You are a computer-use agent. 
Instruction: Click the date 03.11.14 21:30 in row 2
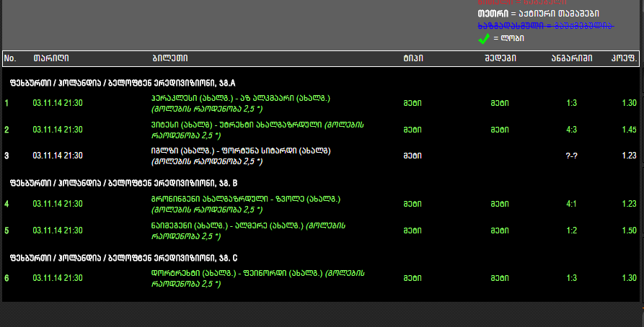[x=58, y=130]
